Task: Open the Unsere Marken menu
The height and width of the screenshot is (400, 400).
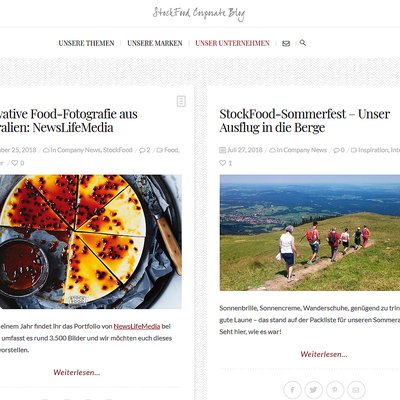Action: pos(155,43)
